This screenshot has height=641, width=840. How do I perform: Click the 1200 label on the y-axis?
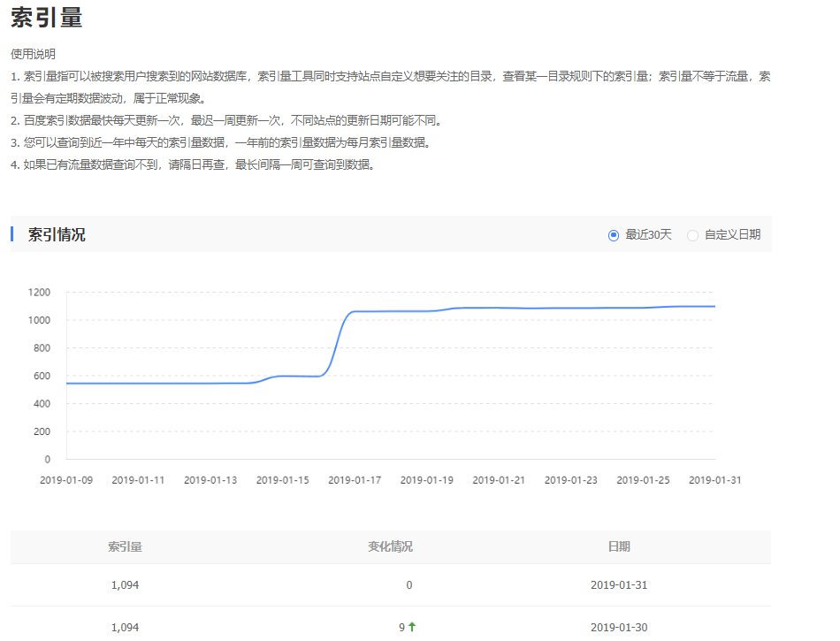(38, 293)
